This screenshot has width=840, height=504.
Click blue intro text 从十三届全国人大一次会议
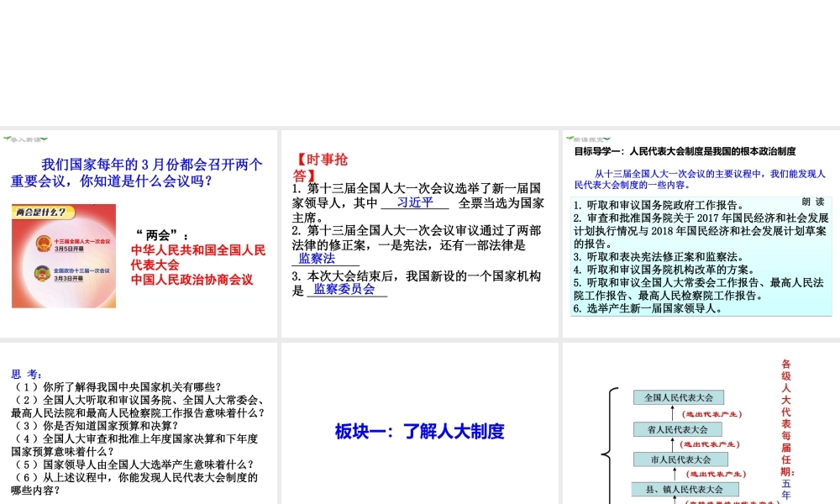[700, 179]
